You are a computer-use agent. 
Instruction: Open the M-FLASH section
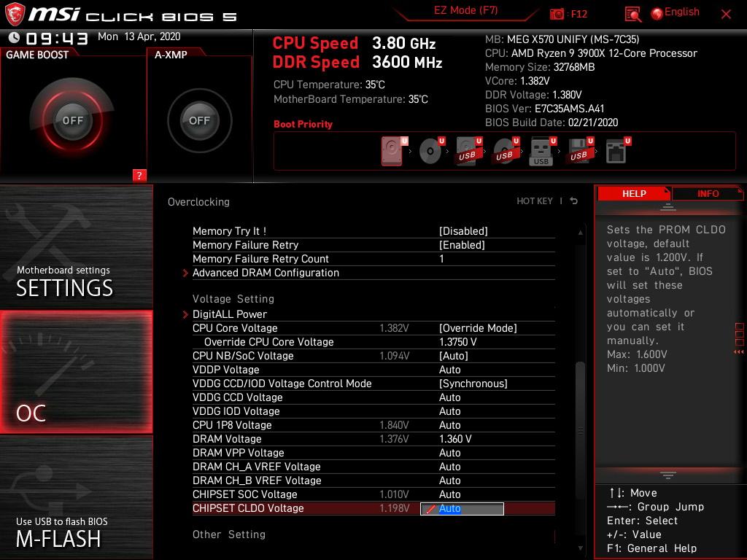76,497
